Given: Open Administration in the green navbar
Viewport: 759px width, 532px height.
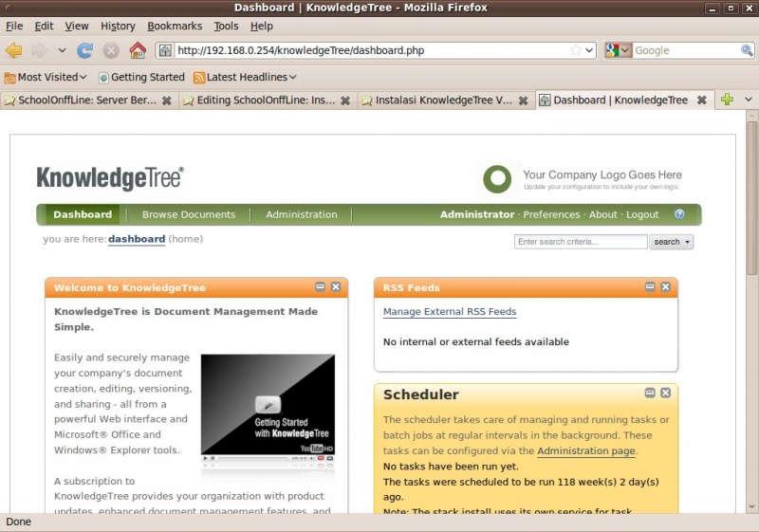Looking at the screenshot, I should [x=301, y=214].
